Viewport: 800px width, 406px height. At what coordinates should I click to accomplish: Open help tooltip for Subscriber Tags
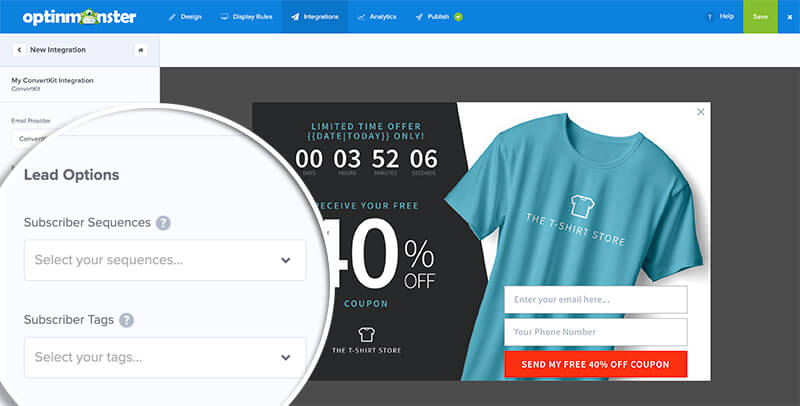click(127, 320)
